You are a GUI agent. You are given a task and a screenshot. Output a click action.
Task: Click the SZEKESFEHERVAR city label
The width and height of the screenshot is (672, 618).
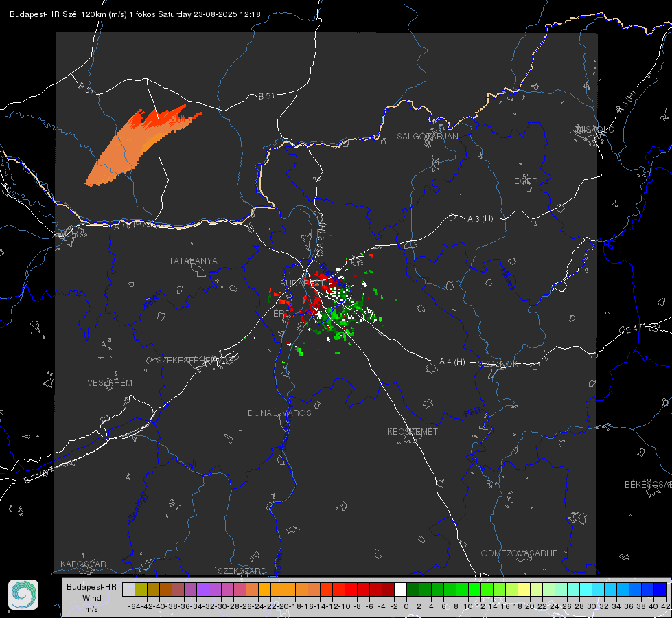tap(196, 360)
